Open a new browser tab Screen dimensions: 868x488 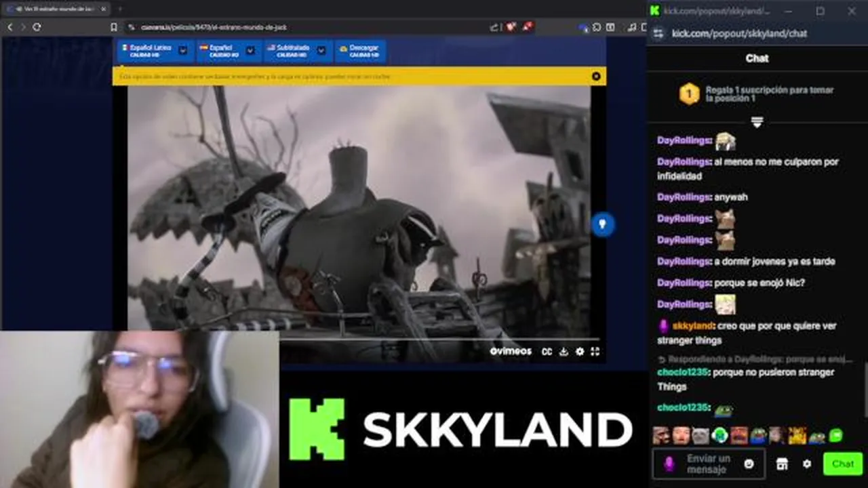click(120, 9)
